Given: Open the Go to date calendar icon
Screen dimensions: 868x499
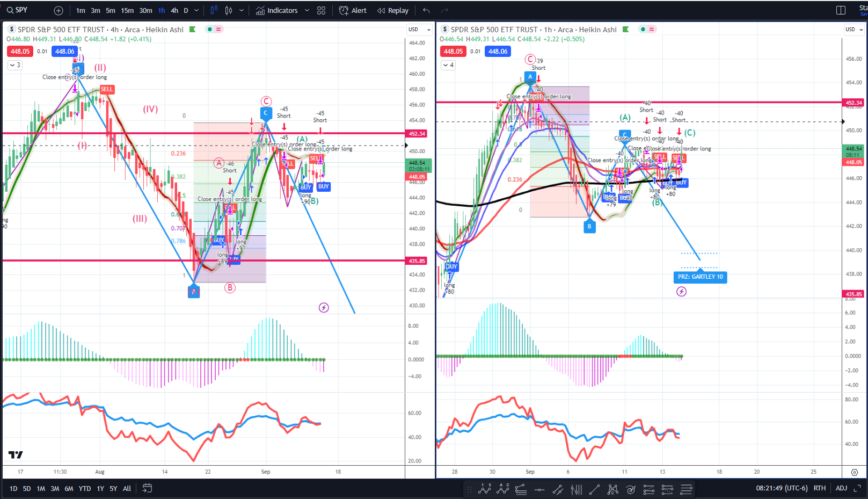Looking at the screenshot, I should (147, 488).
